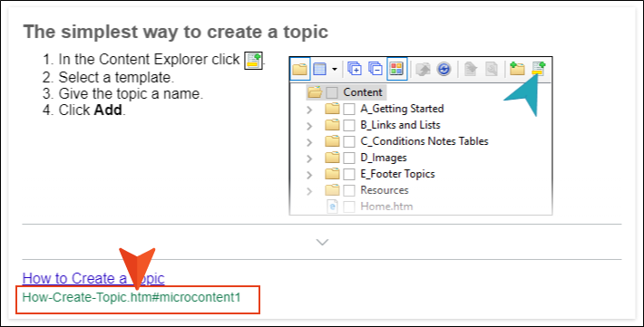The width and height of the screenshot is (644, 327).
Task: Check the Resources folder checkbox
Action: 349,190
